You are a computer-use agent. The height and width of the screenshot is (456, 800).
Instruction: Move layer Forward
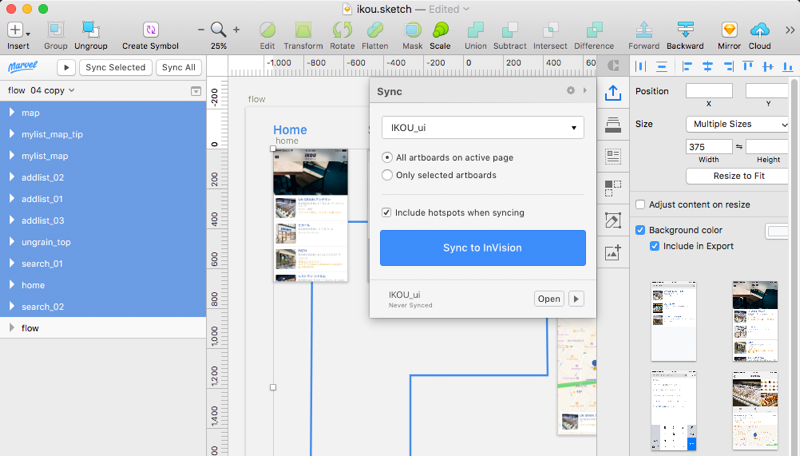644,30
